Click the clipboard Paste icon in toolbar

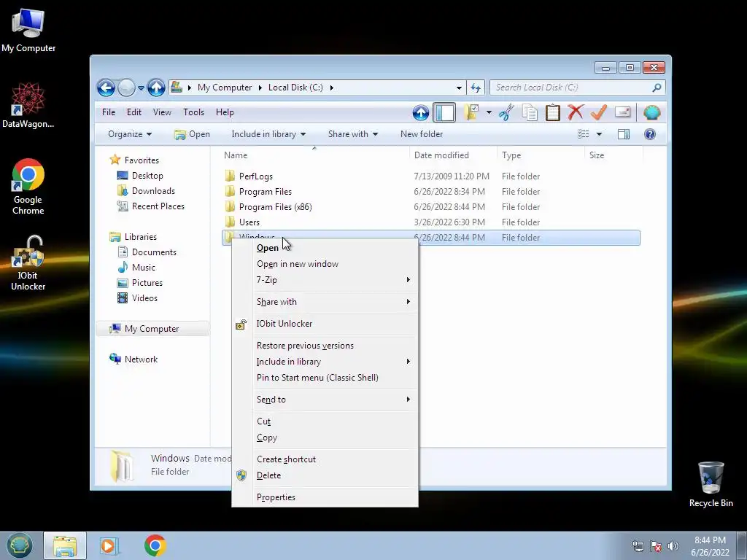tap(553, 112)
